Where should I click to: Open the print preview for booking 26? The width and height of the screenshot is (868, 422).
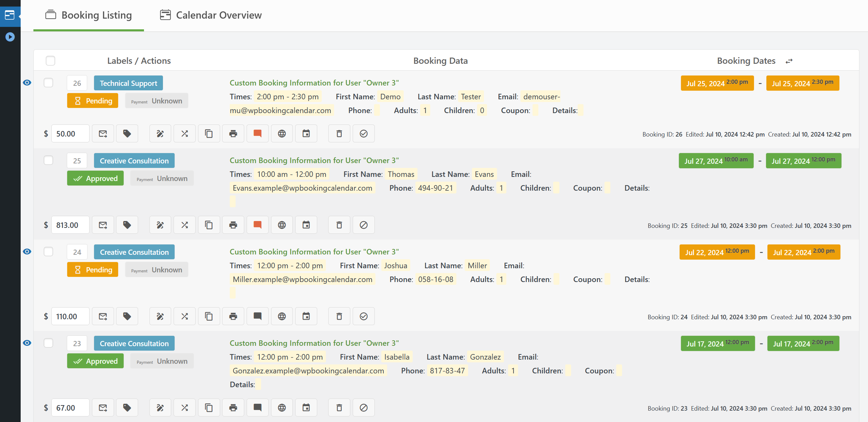point(233,133)
